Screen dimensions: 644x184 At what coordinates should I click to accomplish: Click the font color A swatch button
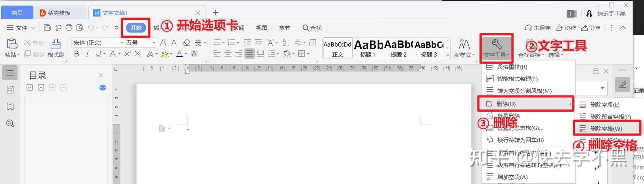179,54
